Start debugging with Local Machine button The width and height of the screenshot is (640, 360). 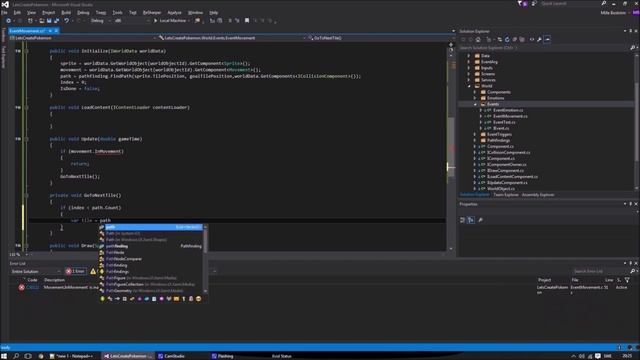pyautogui.click(x=171, y=20)
